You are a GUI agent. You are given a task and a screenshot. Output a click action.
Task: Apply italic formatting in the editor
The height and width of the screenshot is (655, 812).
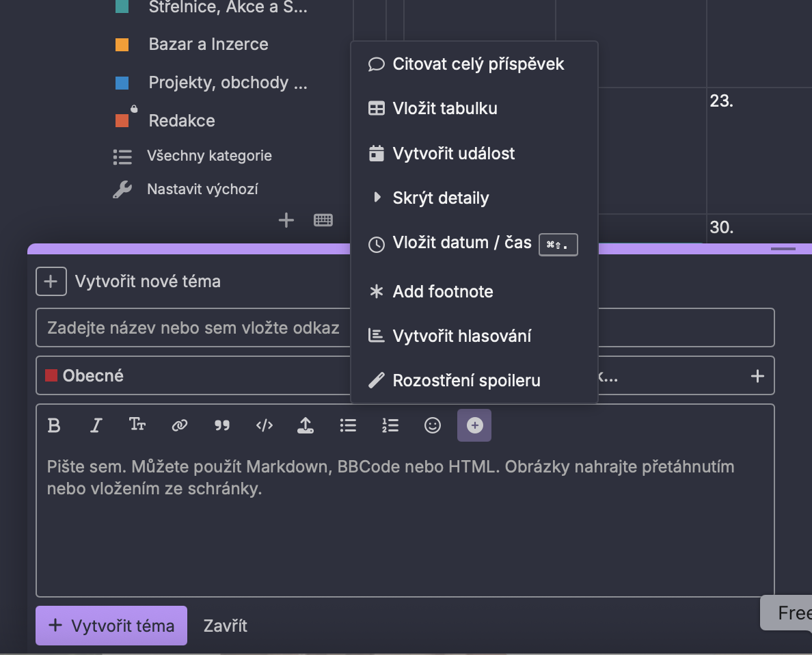96,425
